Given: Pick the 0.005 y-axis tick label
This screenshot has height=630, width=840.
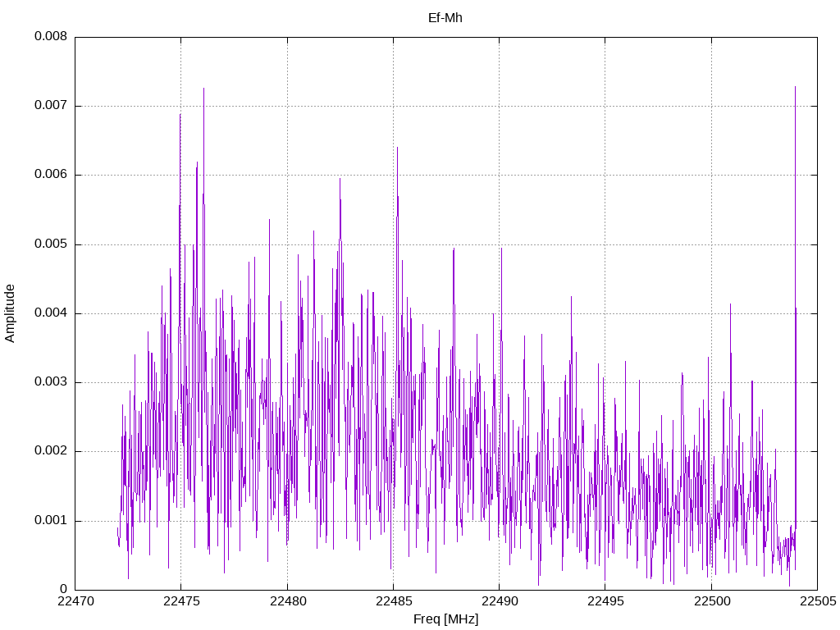Looking at the screenshot, I should [x=50, y=244].
